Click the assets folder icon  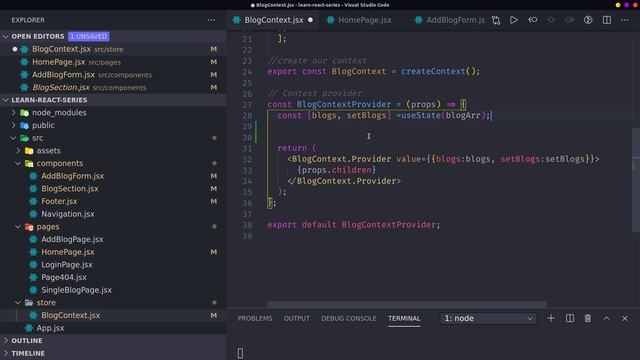(x=29, y=151)
